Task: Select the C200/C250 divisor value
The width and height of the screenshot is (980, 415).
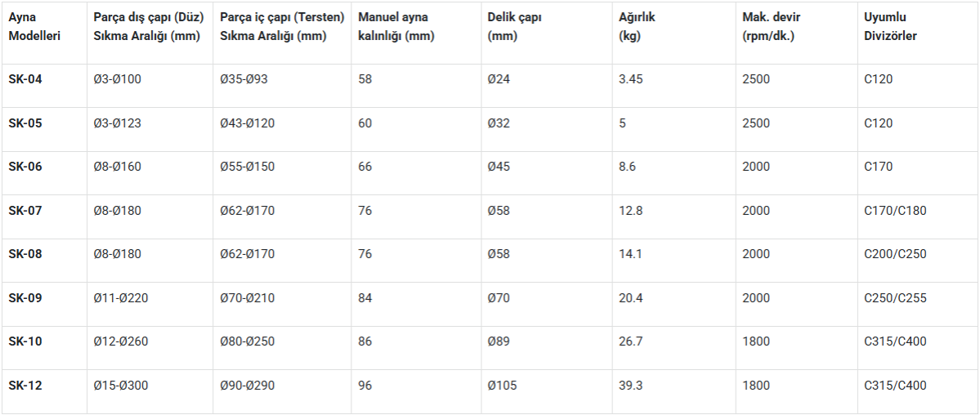Action: click(x=895, y=254)
